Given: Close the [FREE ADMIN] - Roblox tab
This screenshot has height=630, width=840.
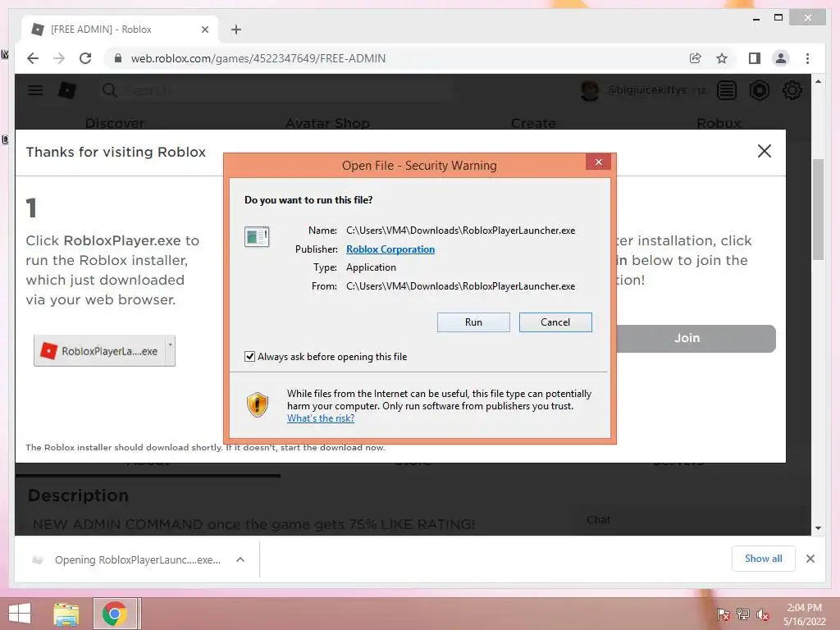Looking at the screenshot, I should (204, 30).
